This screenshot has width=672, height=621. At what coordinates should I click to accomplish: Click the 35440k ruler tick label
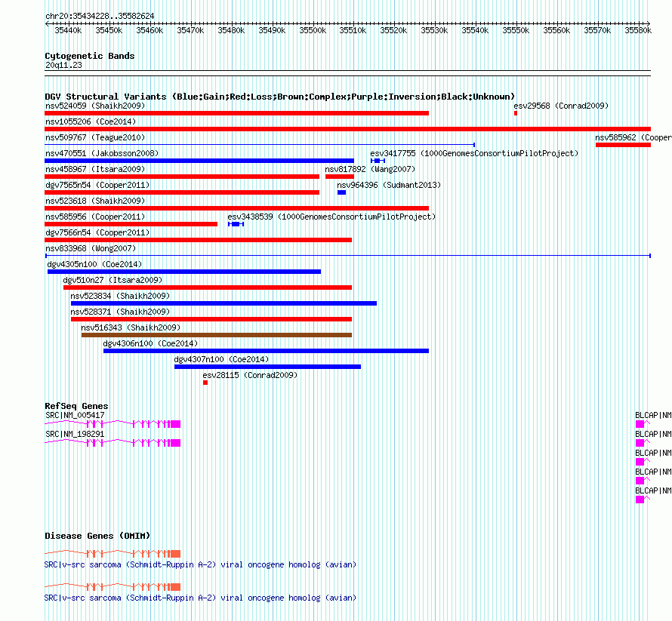(68, 30)
